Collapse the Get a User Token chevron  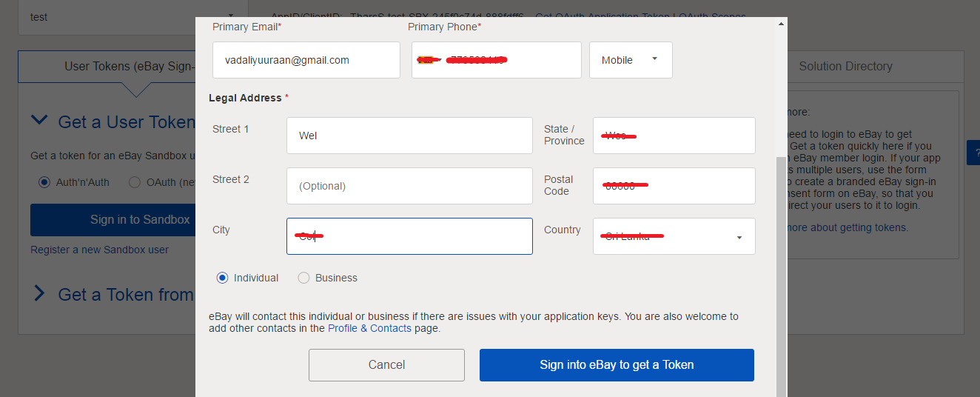coord(41,121)
